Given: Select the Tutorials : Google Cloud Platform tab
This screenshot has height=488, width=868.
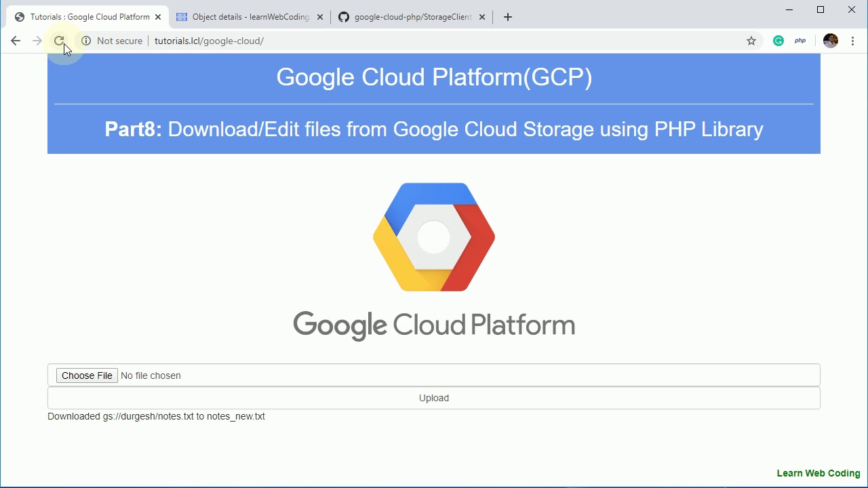Looking at the screenshot, I should click(x=87, y=17).
